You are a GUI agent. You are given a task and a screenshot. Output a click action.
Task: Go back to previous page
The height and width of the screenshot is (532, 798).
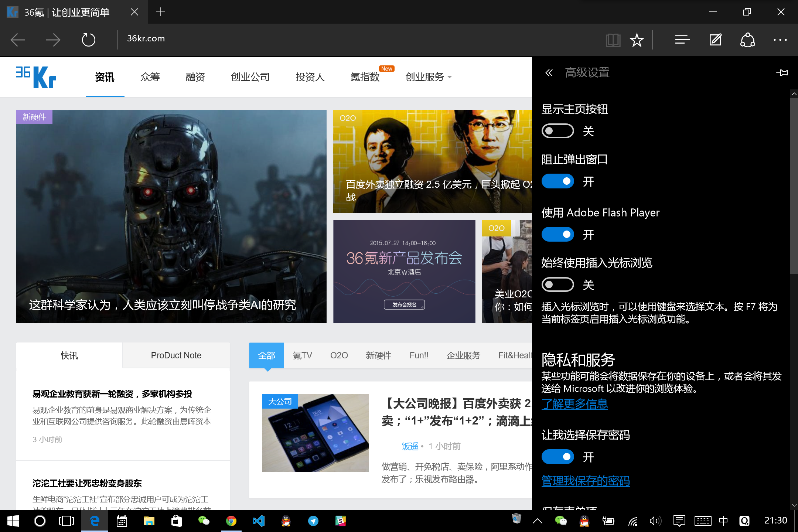click(x=18, y=40)
